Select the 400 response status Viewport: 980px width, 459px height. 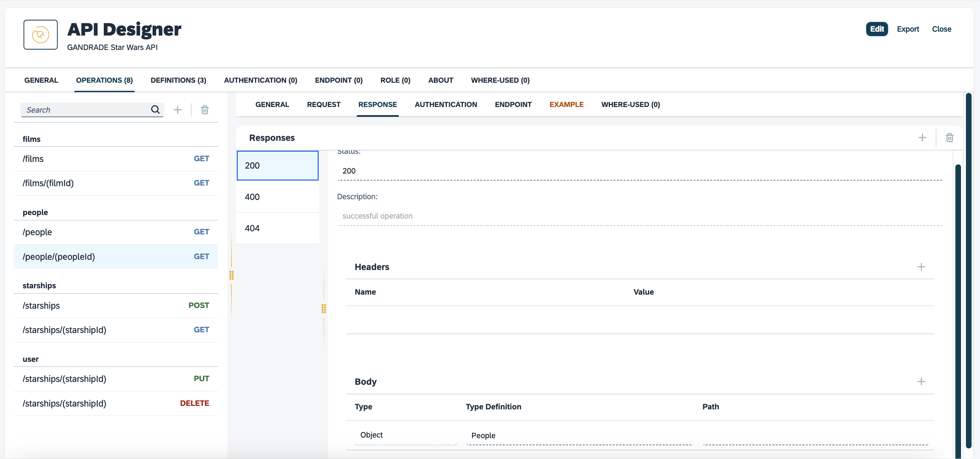pyautogui.click(x=278, y=196)
